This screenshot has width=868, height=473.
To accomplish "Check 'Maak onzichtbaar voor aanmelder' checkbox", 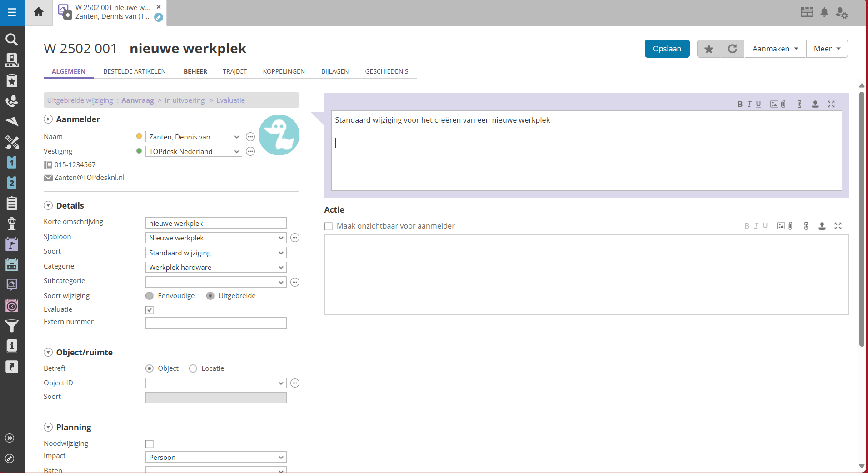I will (x=329, y=226).
